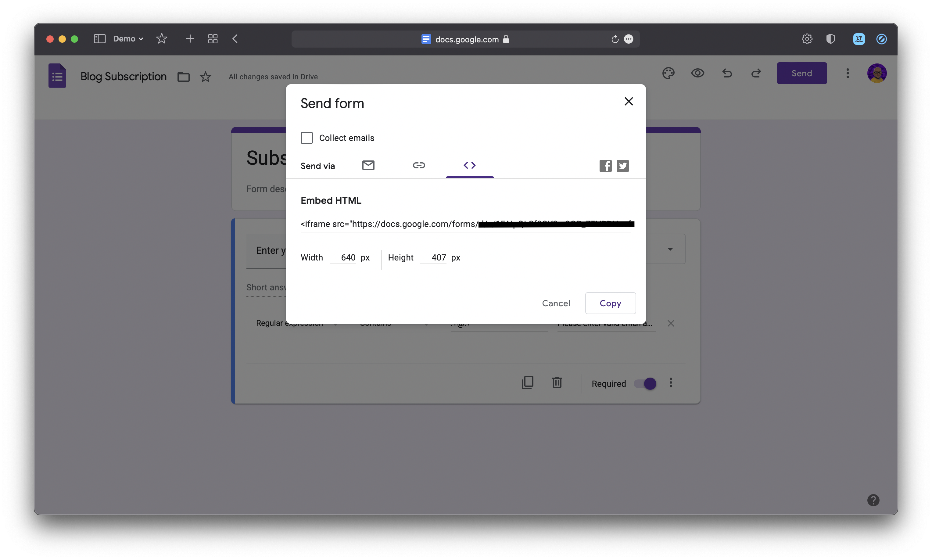The width and height of the screenshot is (932, 560).
Task: Open the question more options menu
Action: [671, 383]
